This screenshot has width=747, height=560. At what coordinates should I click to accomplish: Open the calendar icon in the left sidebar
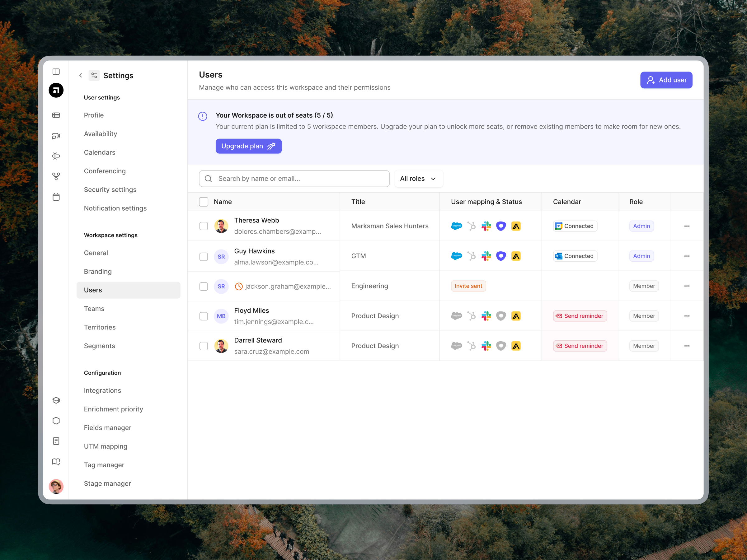click(x=56, y=197)
